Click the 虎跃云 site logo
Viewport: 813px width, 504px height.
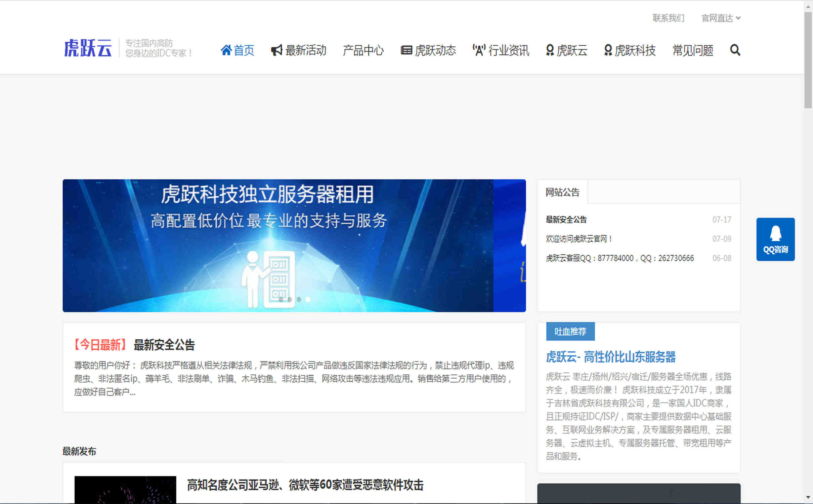pos(87,48)
